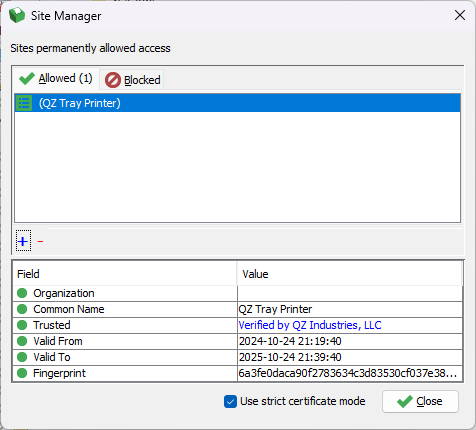Click the fingerprint value starting with 6a3fe0daca
The width and height of the screenshot is (476, 430).
pyautogui.click(x=350, y=373)
